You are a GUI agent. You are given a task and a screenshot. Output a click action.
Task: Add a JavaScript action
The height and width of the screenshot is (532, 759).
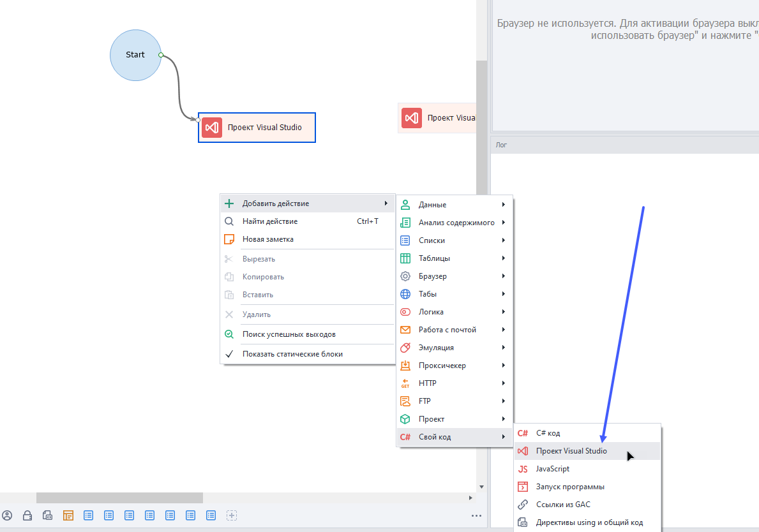(x=587, y=469)
